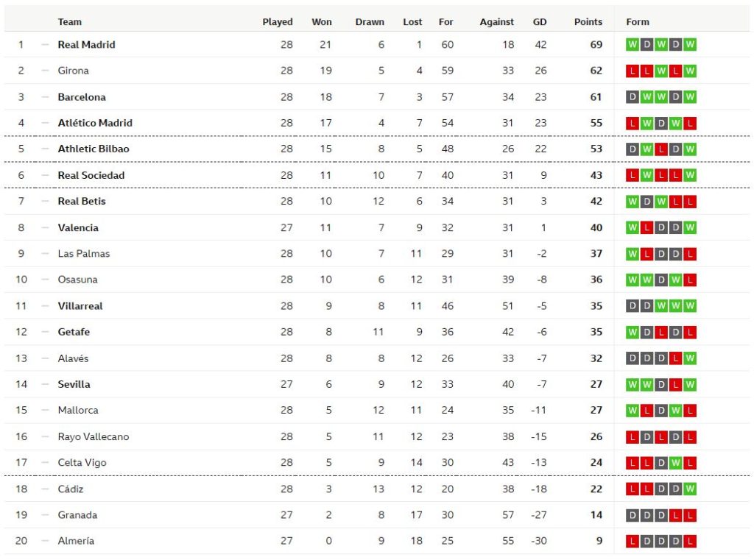754x560 pixels.
Task: Click the win badge in Alavés's form
Action: (690, 358)
